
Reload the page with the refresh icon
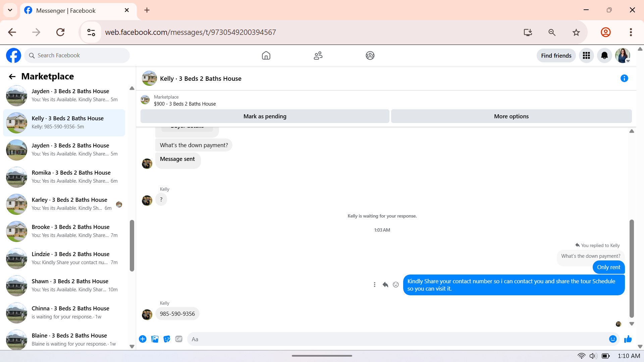[x=60, y=32]
